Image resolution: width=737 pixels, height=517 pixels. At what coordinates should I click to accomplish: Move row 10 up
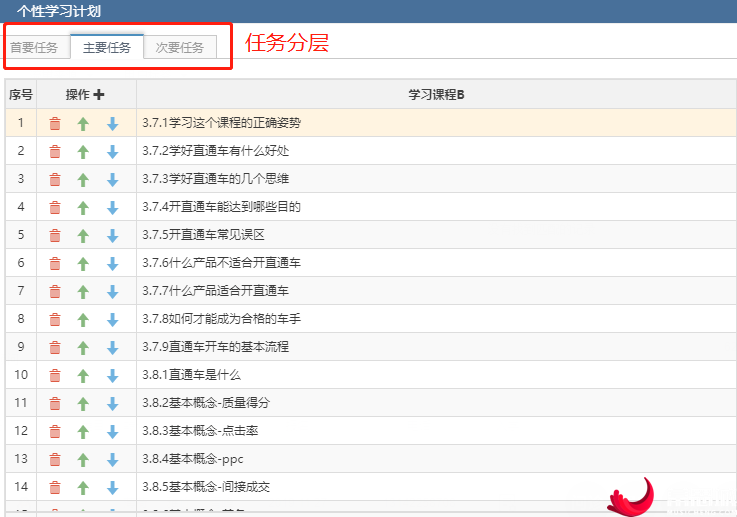[x=83, y=376]
